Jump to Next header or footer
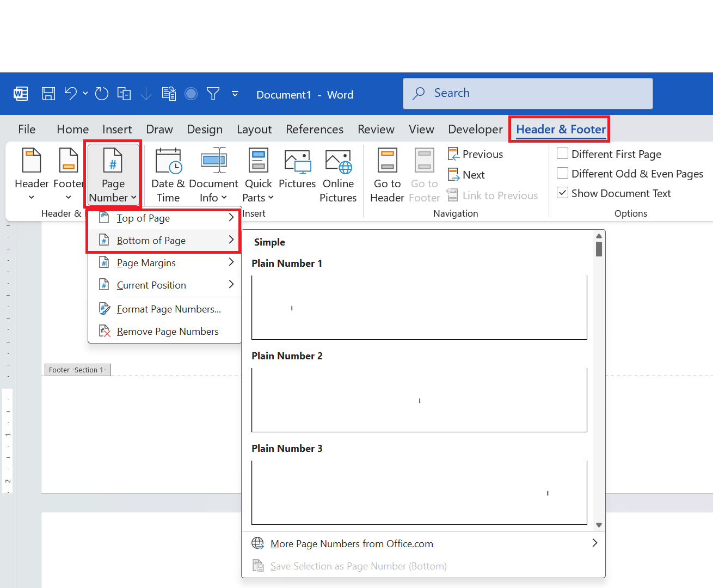Screen dimensions: 713x588 coord(466,175)
